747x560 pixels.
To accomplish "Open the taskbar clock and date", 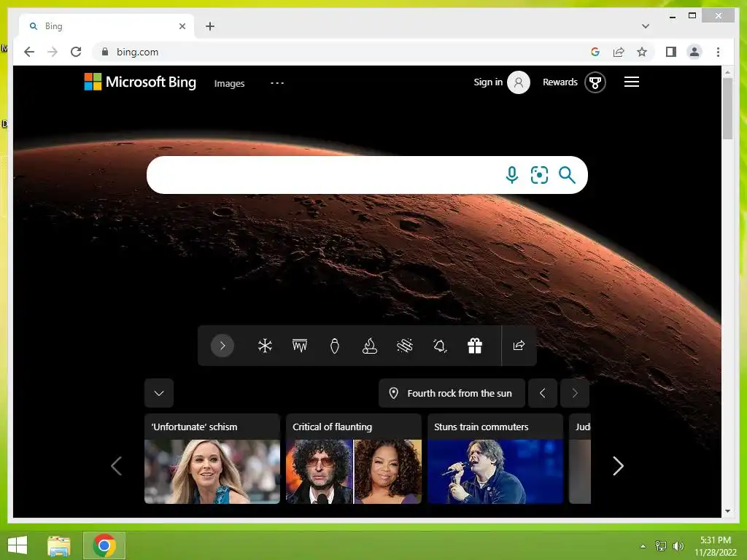I will point(715,546).
